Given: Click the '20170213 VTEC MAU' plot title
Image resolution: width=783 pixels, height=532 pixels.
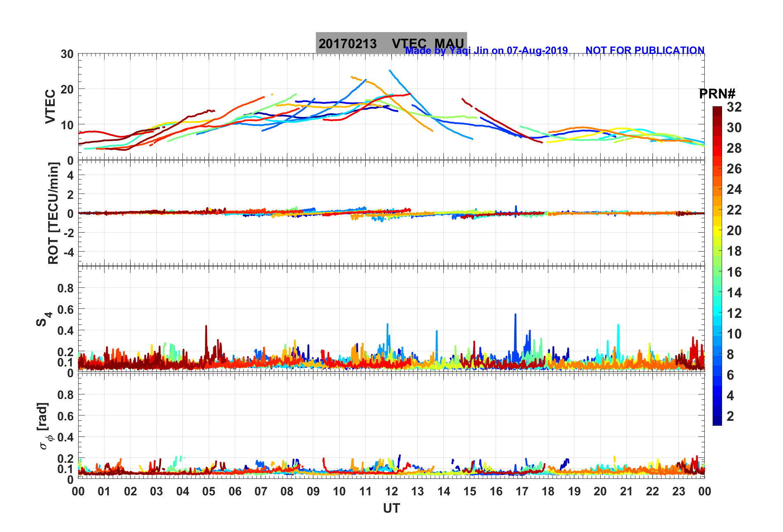Looking at the screenshot, I should [391, 43].
